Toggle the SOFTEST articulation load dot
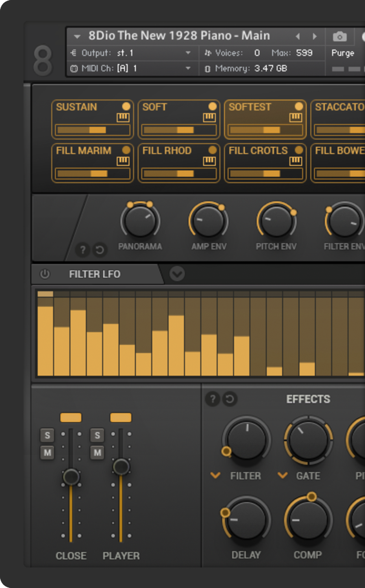The height and width of the screenshot is (588, 365). pyautogui.click(x=299, y=106)
